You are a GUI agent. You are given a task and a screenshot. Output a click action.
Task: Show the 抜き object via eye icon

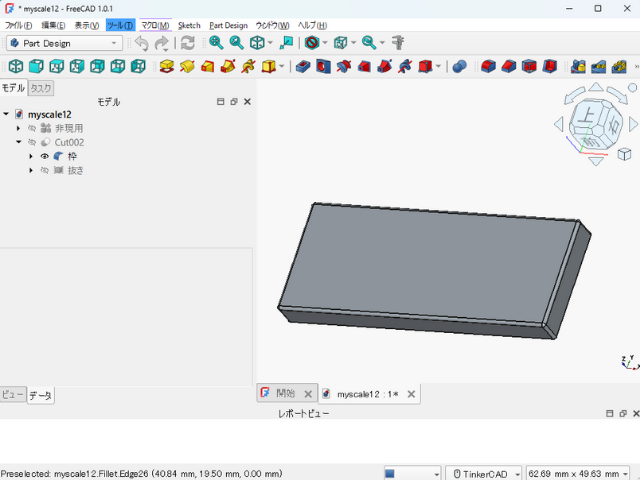click(44, 170)
